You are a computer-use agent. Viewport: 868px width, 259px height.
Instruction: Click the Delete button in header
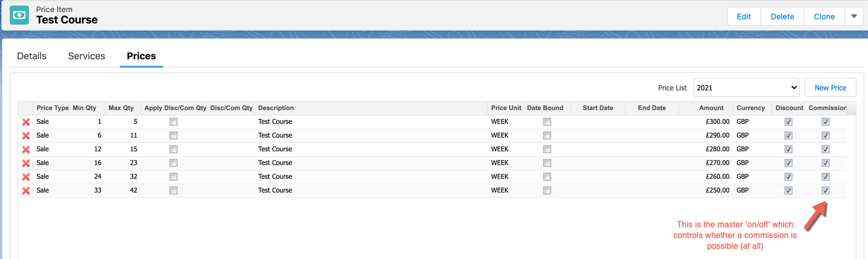782,17
